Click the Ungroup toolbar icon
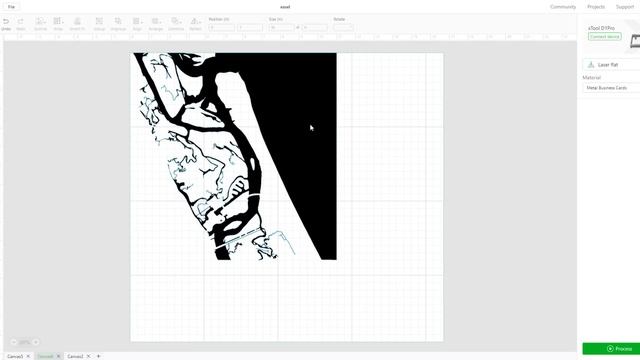This screenshot has width=640, height=360. click(x=118, y=21)
